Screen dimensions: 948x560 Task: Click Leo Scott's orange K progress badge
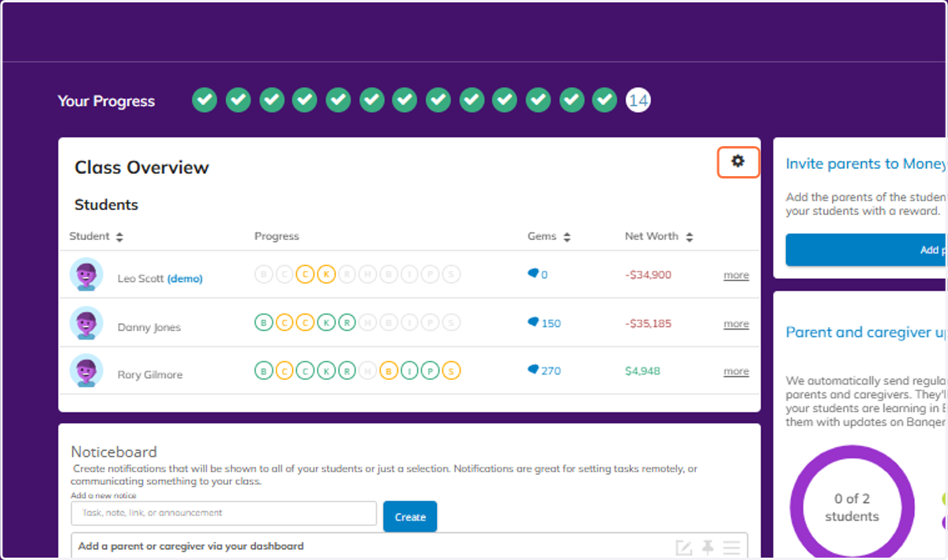tap(326, 275)
